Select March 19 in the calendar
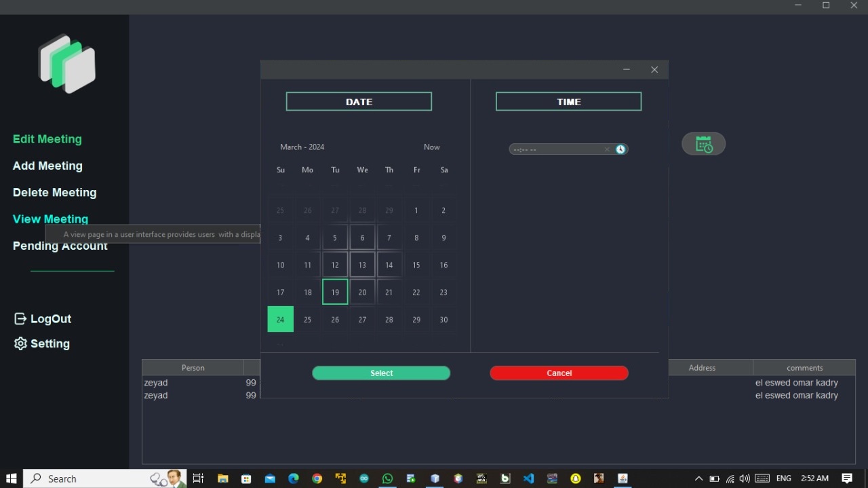The image size is (868, 488). pos(335,292)
